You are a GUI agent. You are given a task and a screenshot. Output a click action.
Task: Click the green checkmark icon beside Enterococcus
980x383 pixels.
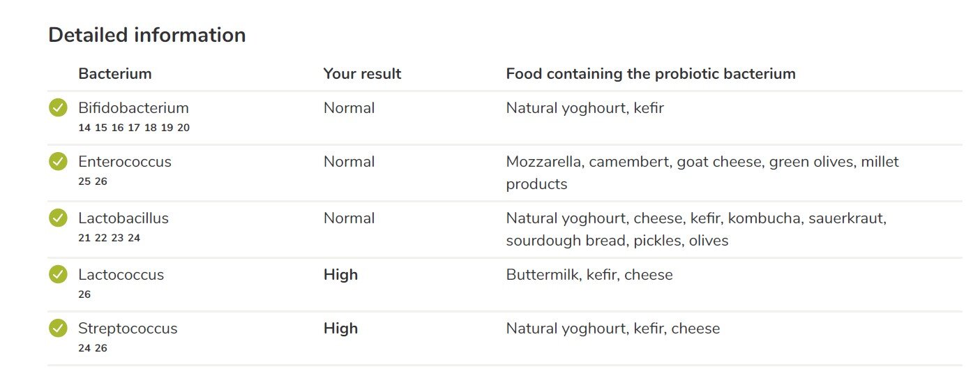[58, 162]
